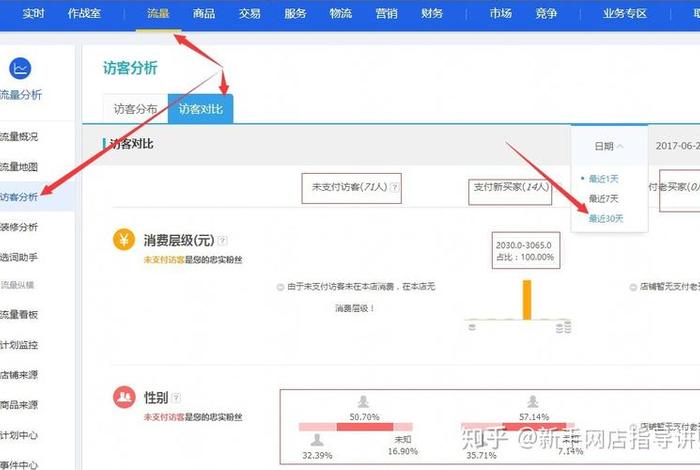
Task: Click person icon above 50.70%
Action: tap(363, 402)
